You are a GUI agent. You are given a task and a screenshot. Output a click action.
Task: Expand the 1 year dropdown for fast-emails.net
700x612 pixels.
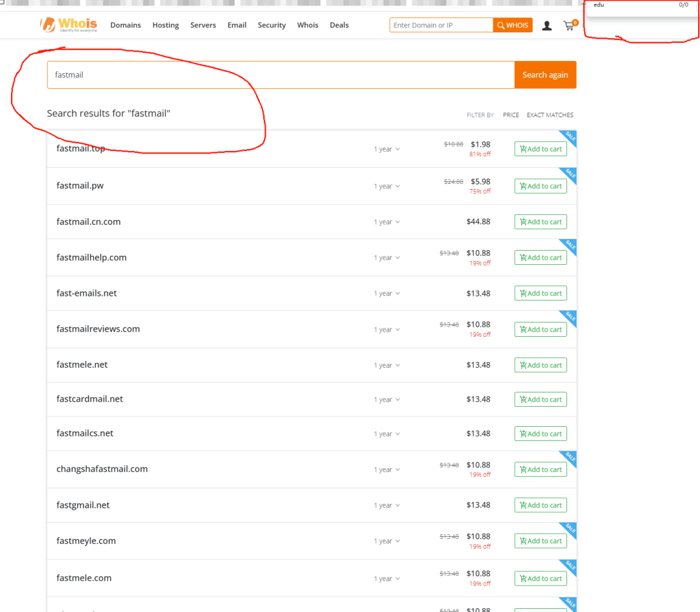coord(386,294)
